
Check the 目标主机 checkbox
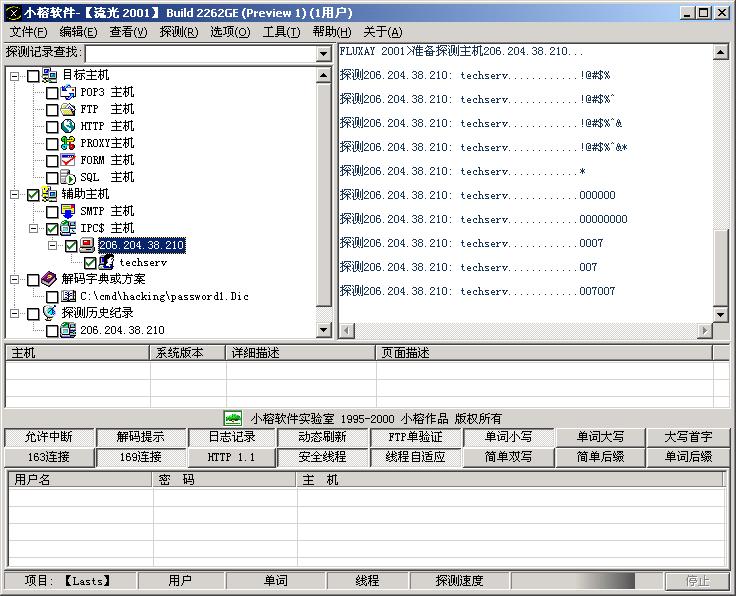(33, 76)
